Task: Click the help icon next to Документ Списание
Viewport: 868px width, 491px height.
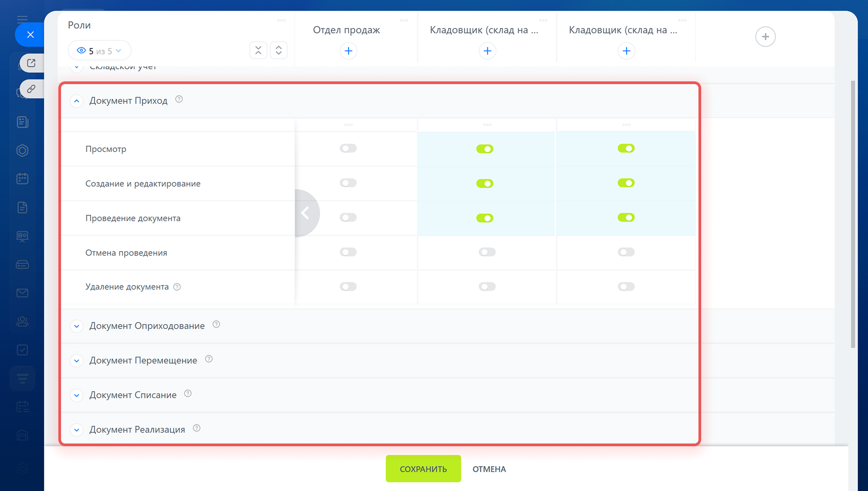Action: tap(188, 394)
